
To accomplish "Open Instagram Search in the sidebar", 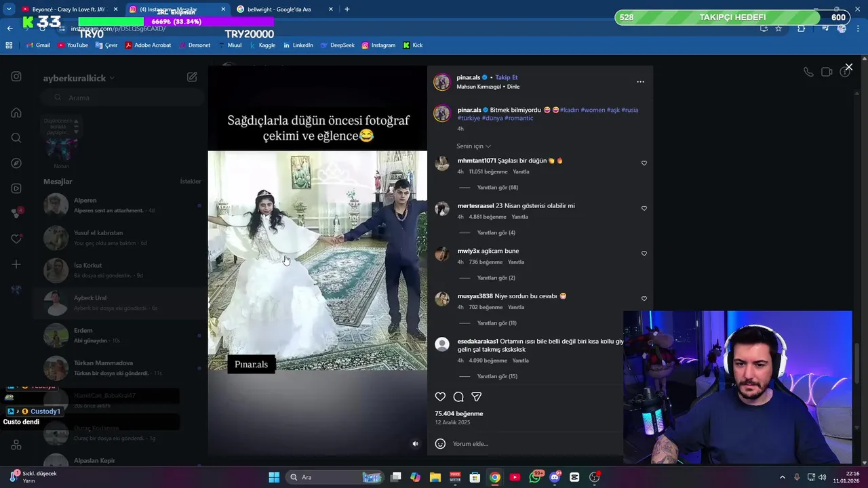I will click(x=16, y=138).
